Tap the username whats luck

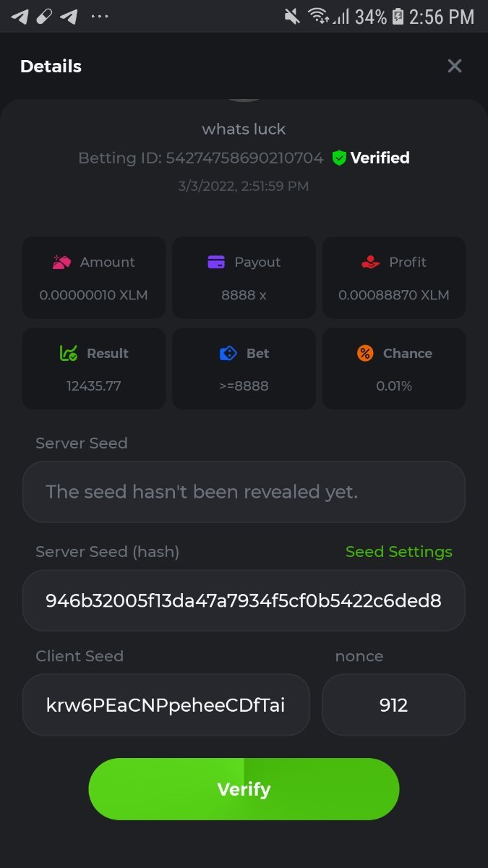click(244, 129)
